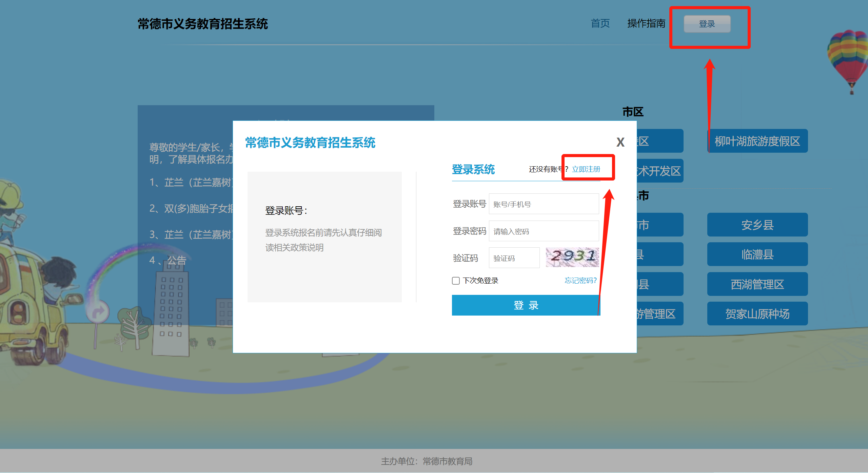Open 操作指南 in the top navigation
Image resolution: width=868 pixels, height=473 pixels.
point(646,23)
